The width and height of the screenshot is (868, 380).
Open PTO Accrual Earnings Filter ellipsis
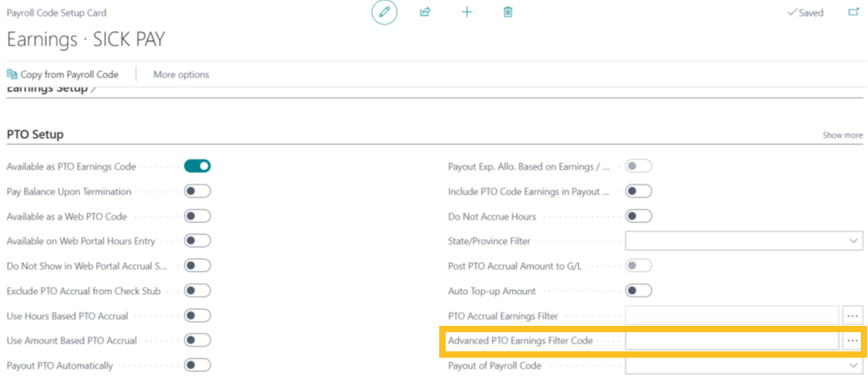852,315
